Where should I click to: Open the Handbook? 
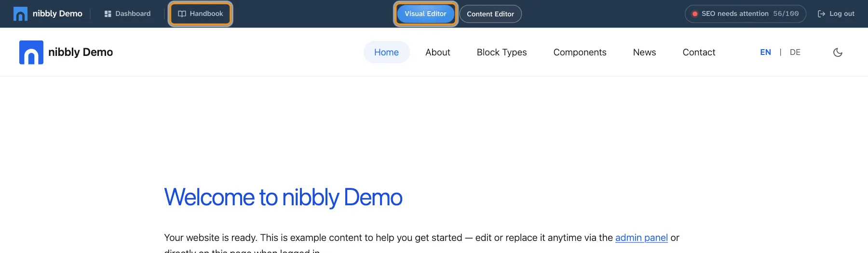pos(201,13)
